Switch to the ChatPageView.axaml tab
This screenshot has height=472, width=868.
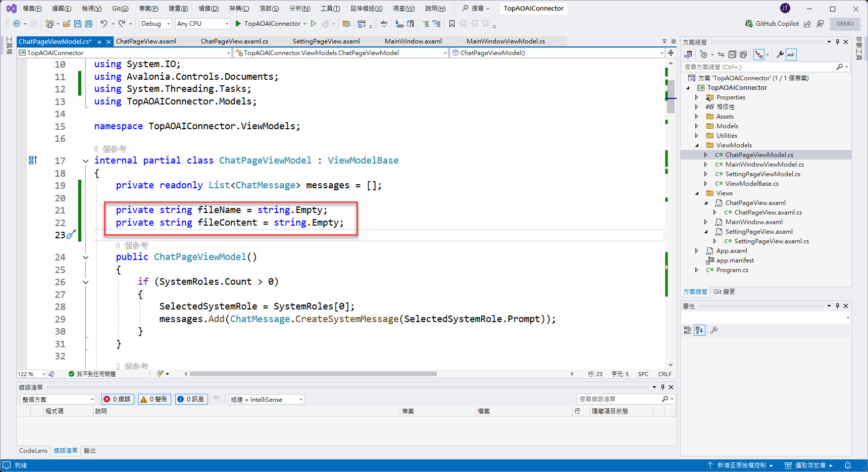coord(146,41)
